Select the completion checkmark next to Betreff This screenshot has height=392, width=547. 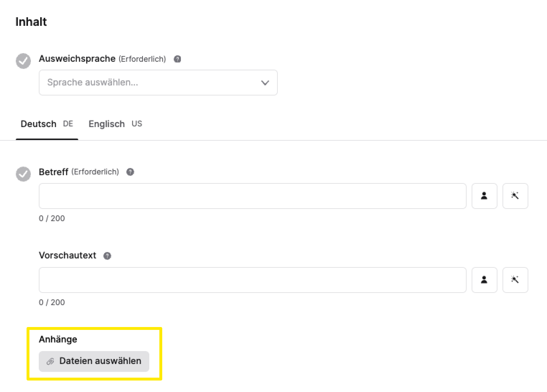tap(23, 174)
